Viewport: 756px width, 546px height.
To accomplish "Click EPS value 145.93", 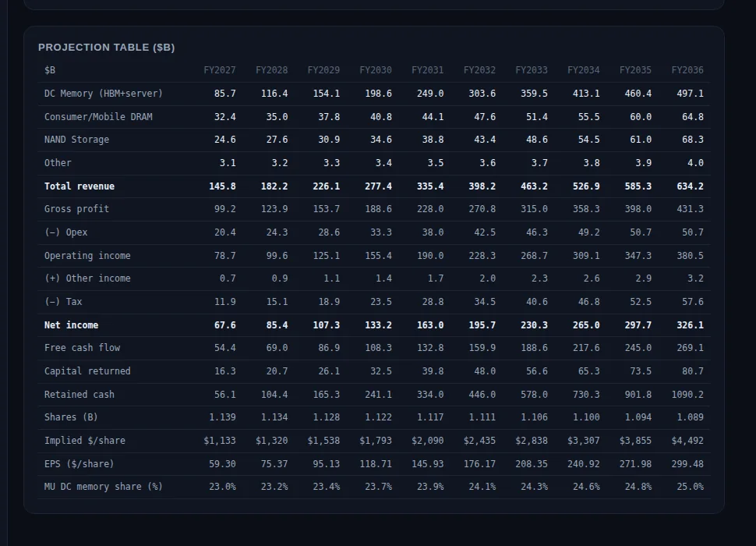I will pyautogui.click(x=428, y=464).
